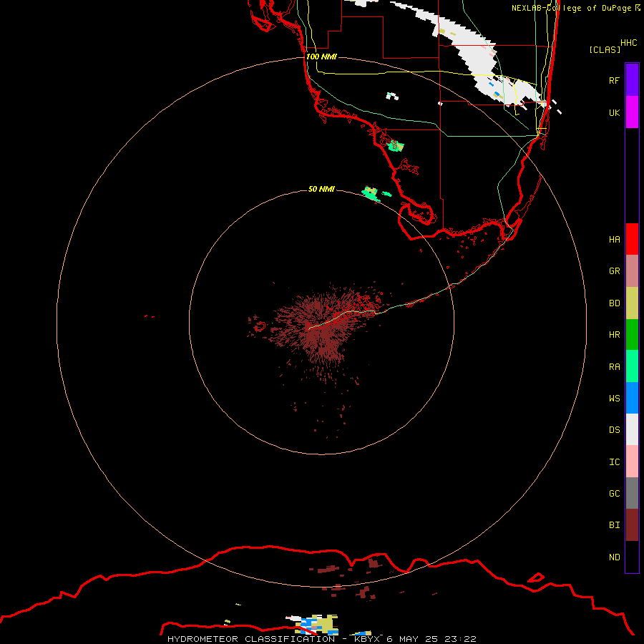The width and height of the screenshot is (644, 644).
Task: Click the UK legend label
Action: coord(614,112)
